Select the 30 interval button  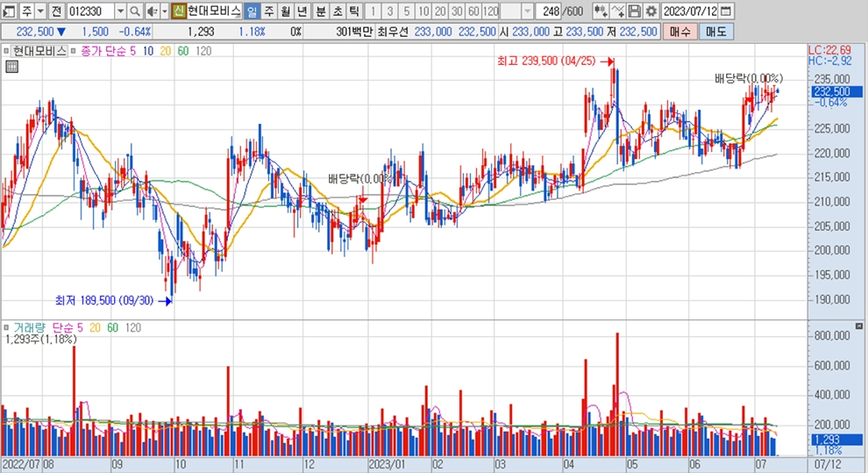point(457,11)
